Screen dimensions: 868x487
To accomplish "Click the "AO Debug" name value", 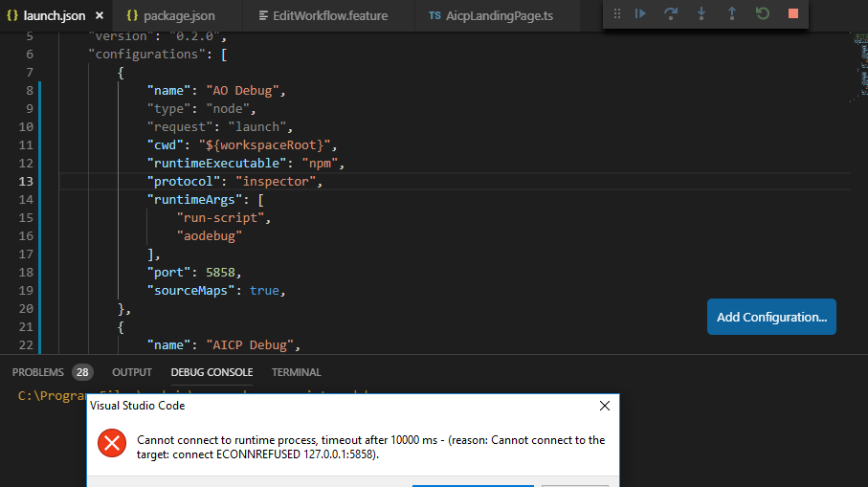I will tap(242, 91).
